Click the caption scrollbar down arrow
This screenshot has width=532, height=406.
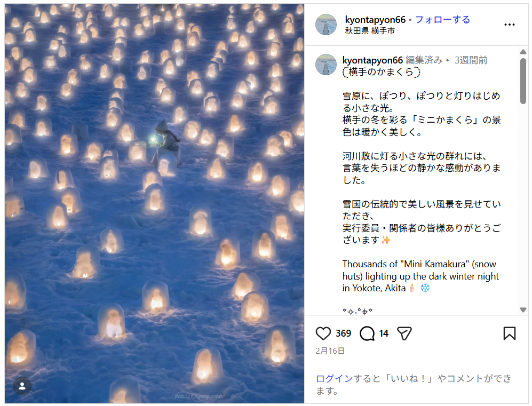[523, 309]
